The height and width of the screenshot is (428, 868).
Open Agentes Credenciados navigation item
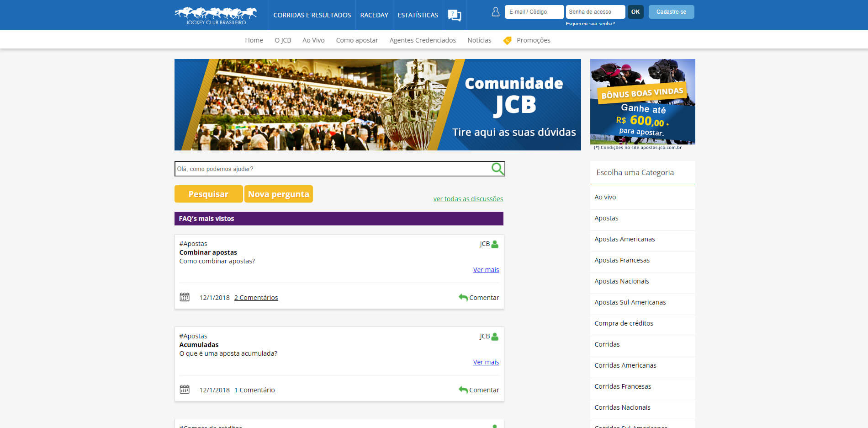tap(423, 40)
